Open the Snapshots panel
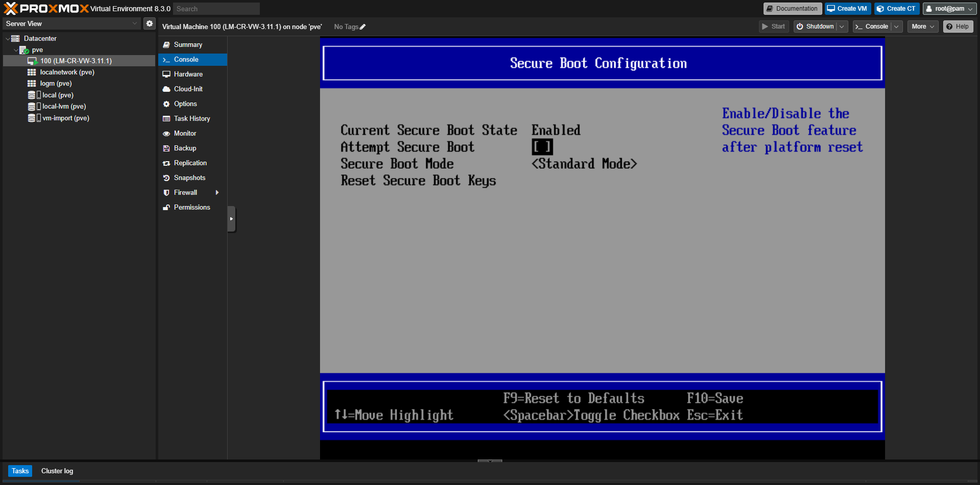980x485 pixels. [x=189, y=177]
